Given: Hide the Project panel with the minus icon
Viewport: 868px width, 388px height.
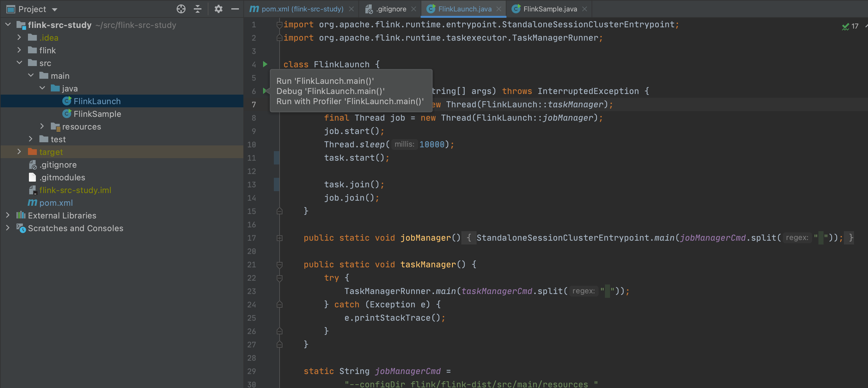Looking at the screenshot, I should (235, 9).
